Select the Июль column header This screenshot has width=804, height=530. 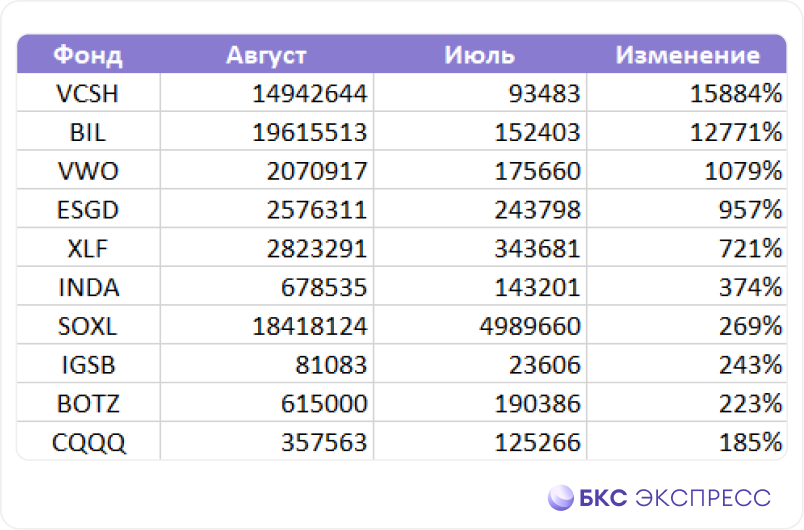[x=479, y=55]
